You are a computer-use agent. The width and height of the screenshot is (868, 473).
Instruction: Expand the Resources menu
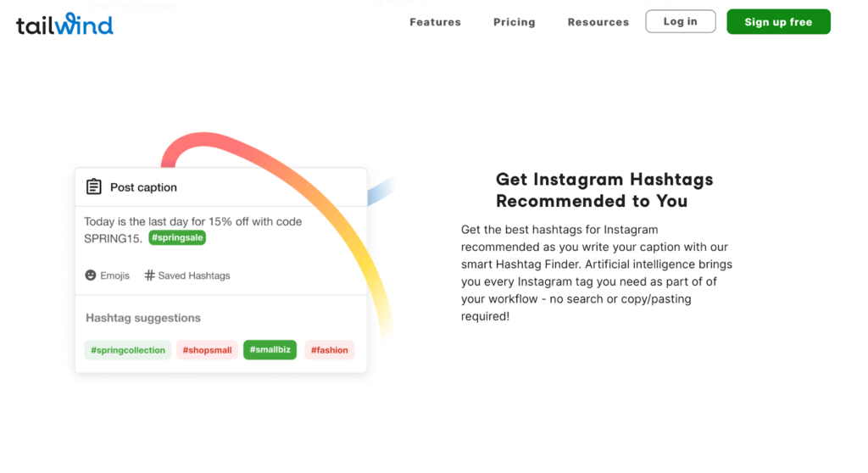(x=598, y=22)
